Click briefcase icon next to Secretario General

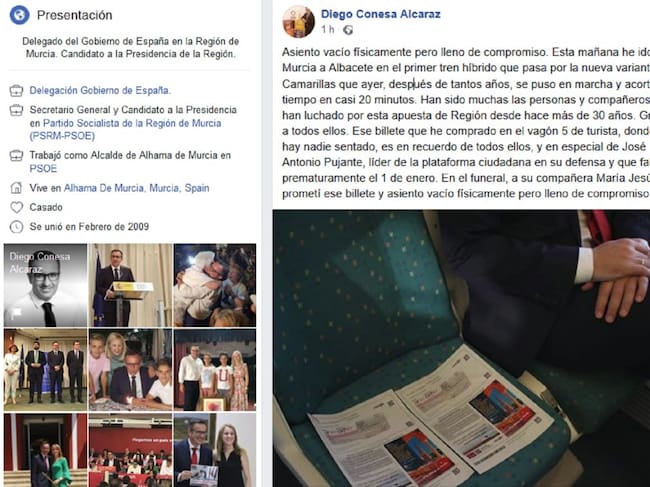click(16, 110)
